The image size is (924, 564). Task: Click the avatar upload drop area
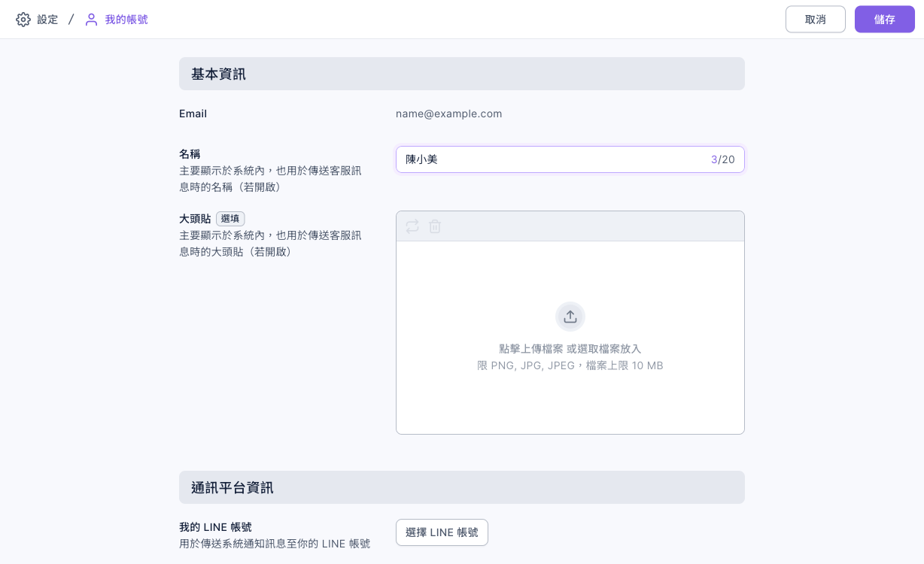pos(570,338)
